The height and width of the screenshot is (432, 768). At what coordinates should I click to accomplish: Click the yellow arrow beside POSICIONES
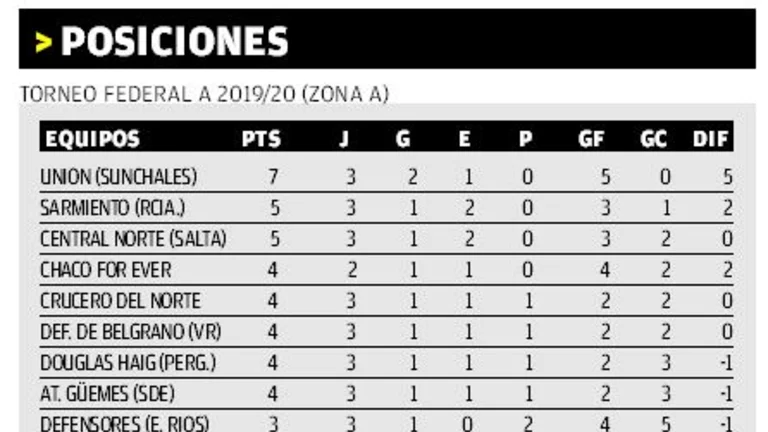(x=44, y=43)
